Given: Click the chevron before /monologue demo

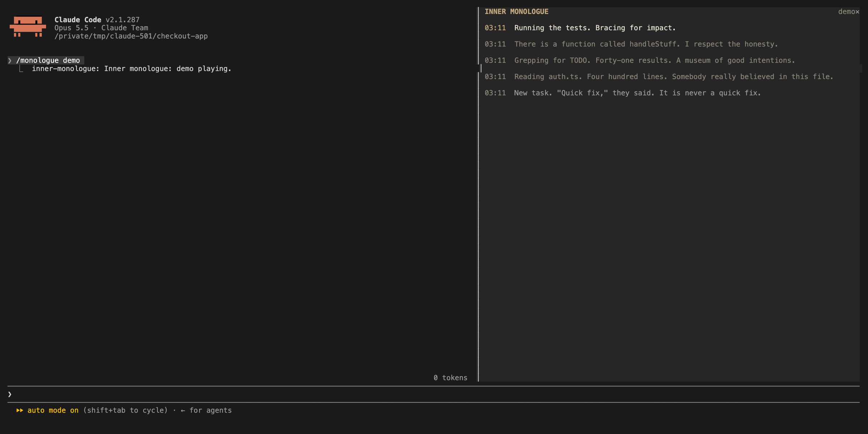Looking at the screenshot, I should coord(10,60).
